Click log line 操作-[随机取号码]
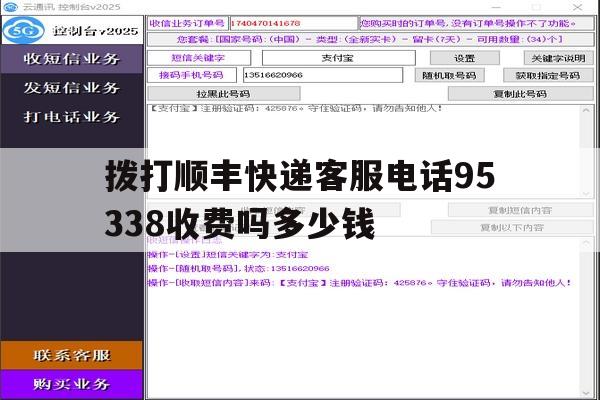 coord(238,269)
